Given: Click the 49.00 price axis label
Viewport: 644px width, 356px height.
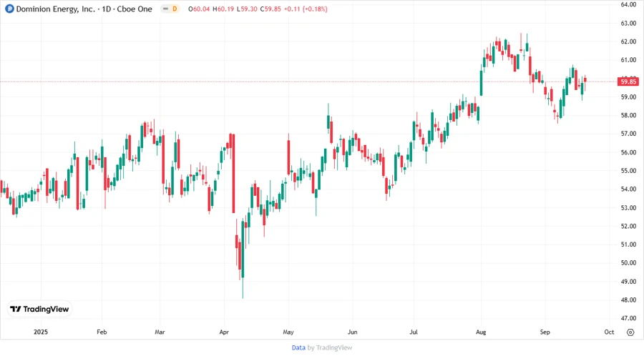Looking at the screenshot, I should tap(628, 282).
